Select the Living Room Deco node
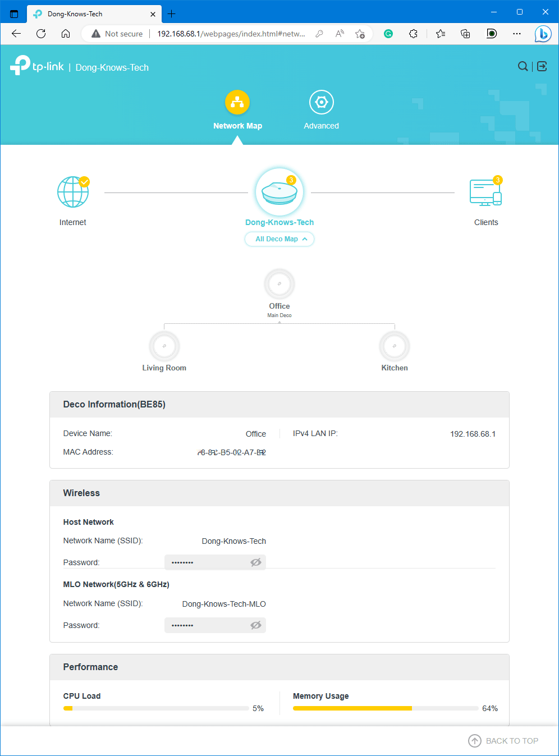The image size is (559, 756). tap(164, 346)
